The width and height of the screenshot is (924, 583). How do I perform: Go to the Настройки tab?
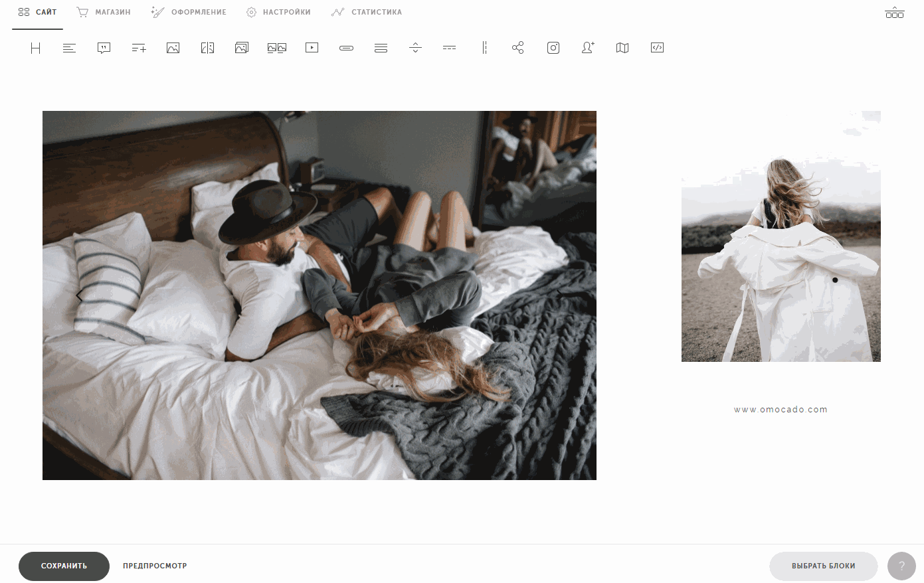[278, 12]
